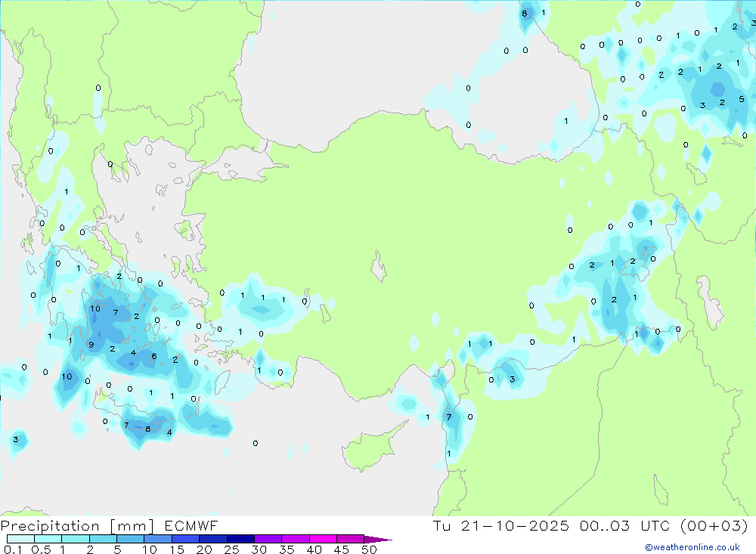Click the above-50 arrow tip of legend

(x=378, y=540)
